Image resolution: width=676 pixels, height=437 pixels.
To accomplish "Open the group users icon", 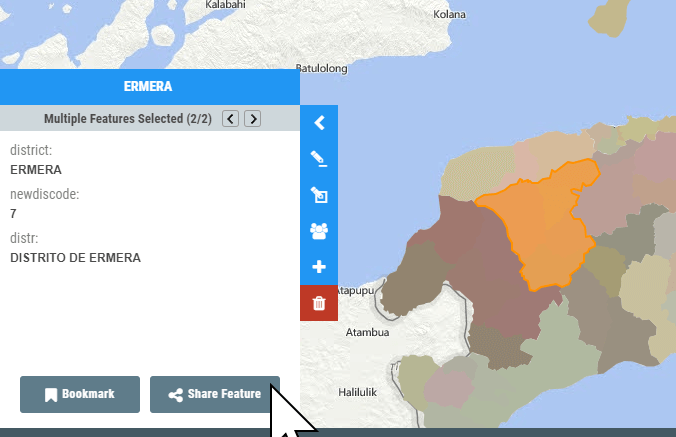I will [319, 231].
